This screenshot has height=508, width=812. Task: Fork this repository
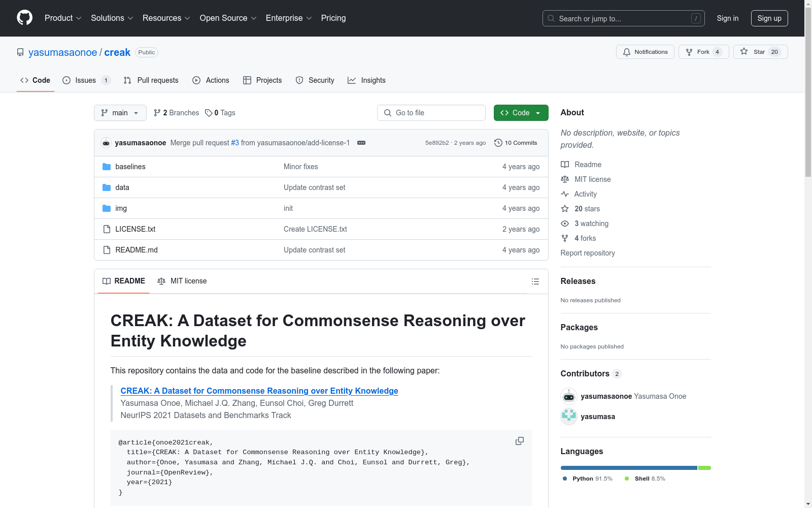[x=703, y=52]
